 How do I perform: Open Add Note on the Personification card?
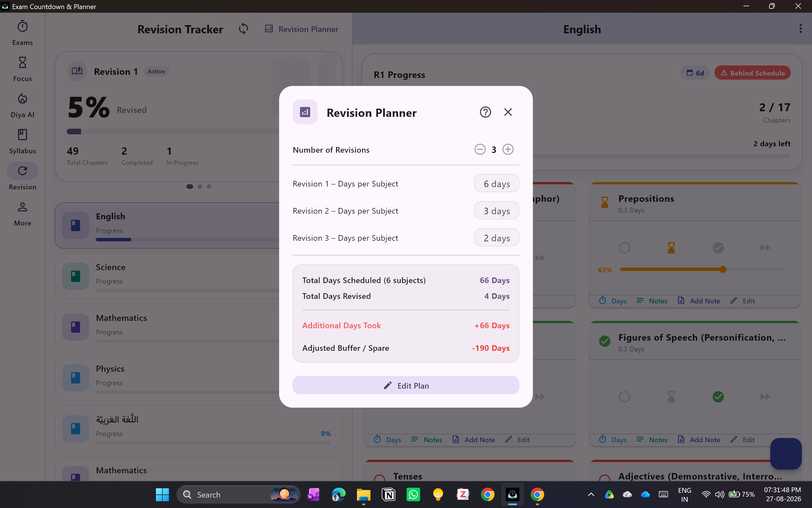699,439
